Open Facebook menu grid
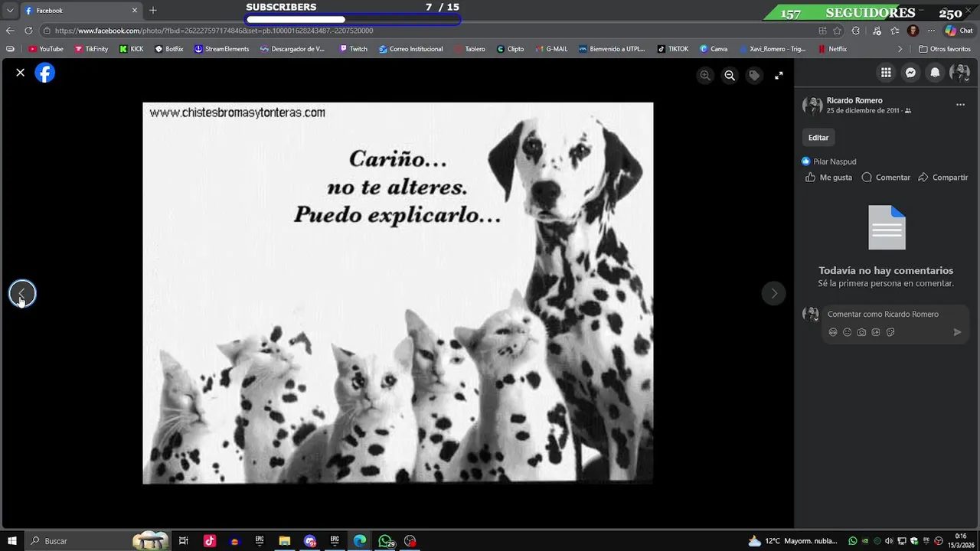 point(886,73)
